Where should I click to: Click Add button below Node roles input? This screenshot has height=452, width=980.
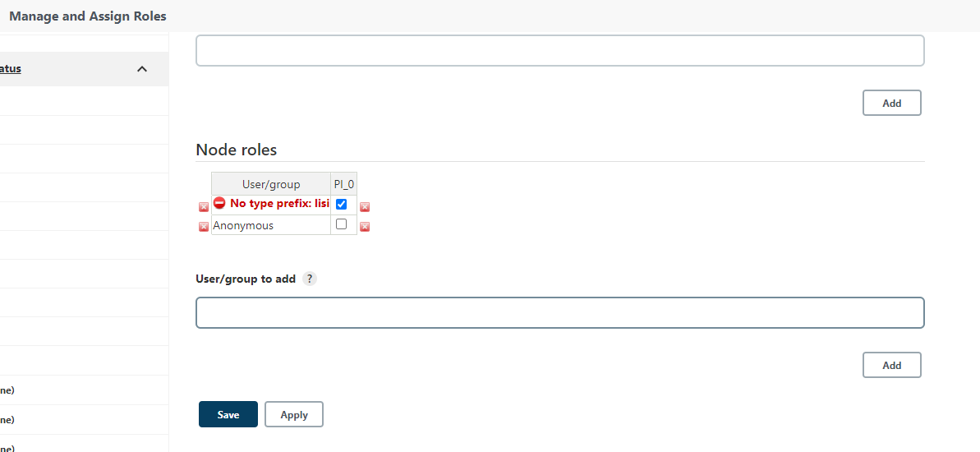pyautogui.click(x=891, y=365)
